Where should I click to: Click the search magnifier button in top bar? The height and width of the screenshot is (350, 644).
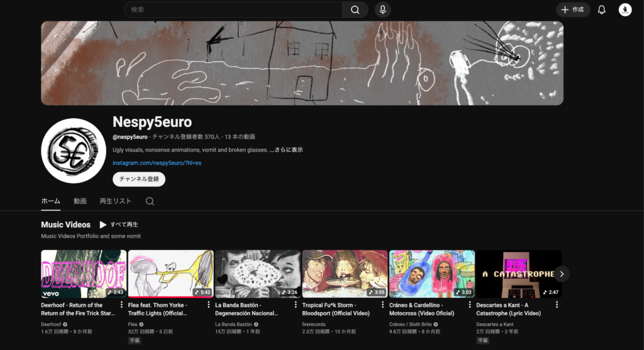click(x=355, y=9)
